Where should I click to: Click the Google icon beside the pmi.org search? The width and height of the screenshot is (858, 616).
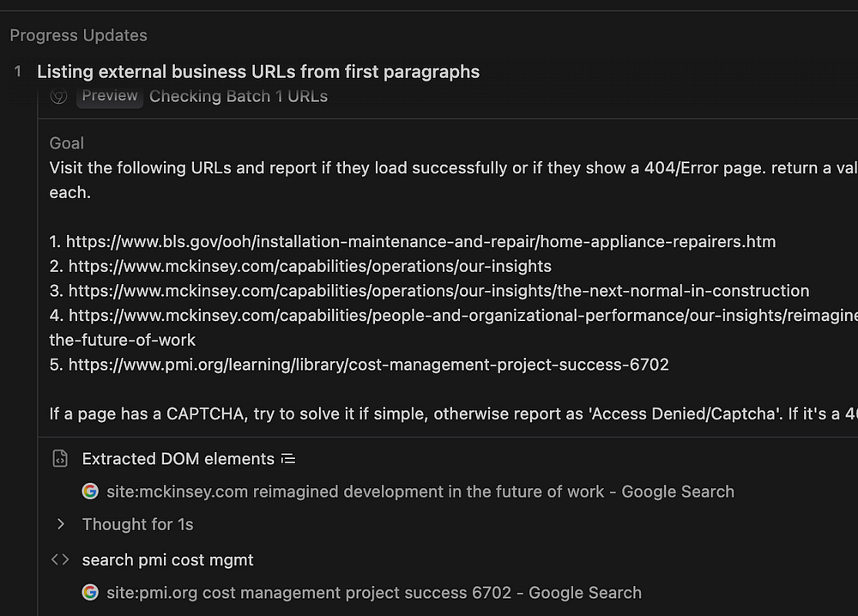(x=90, y=593)
